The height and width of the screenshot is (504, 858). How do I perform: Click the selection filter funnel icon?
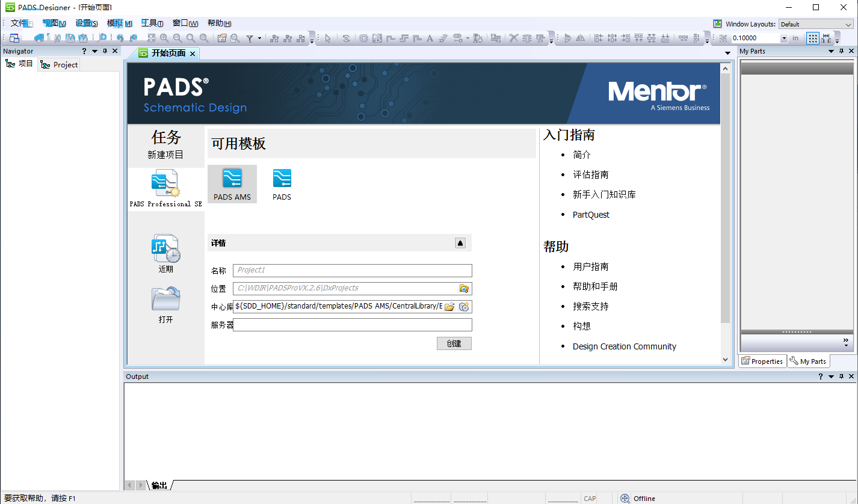pyautogui.click(x=250, y=38)
